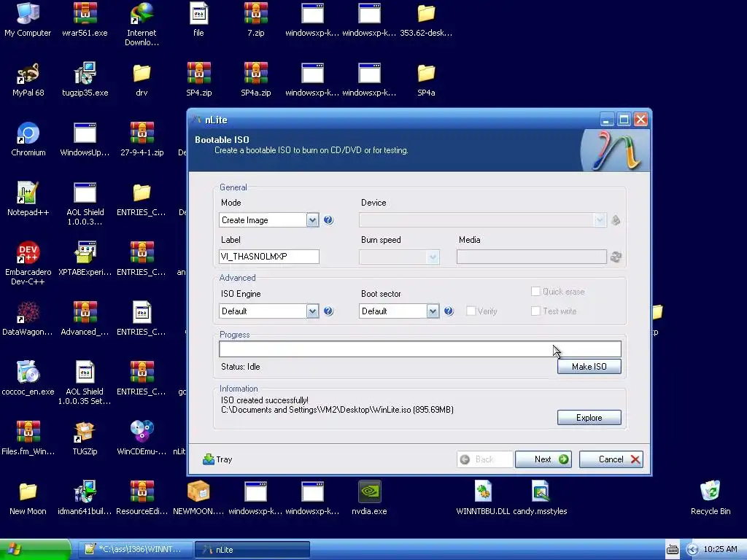
Task: Click the Cancel button
Action: pyautogui.click(x=611, y=459)
